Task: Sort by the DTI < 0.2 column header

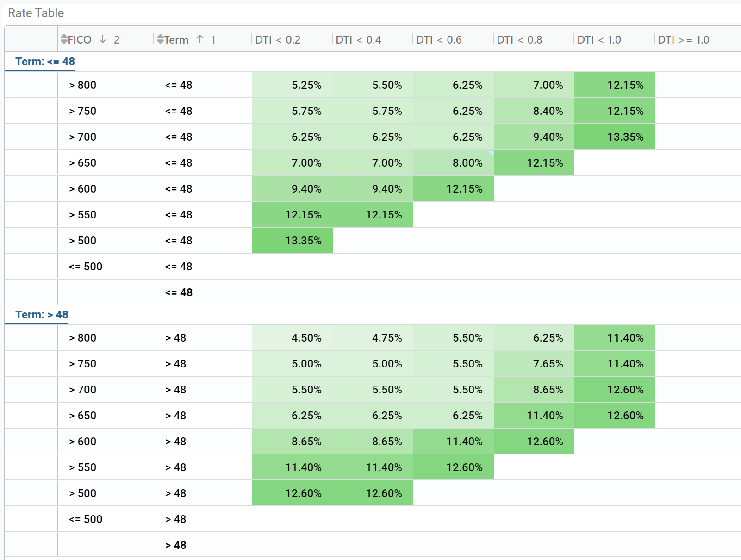Action: pyautogui.click(x=278, y=40)
